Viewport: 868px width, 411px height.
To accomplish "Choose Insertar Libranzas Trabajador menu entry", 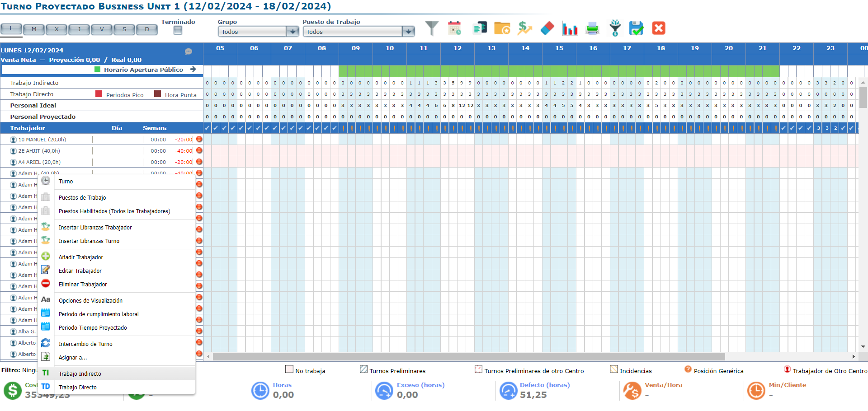I will (x=95, y=228).
